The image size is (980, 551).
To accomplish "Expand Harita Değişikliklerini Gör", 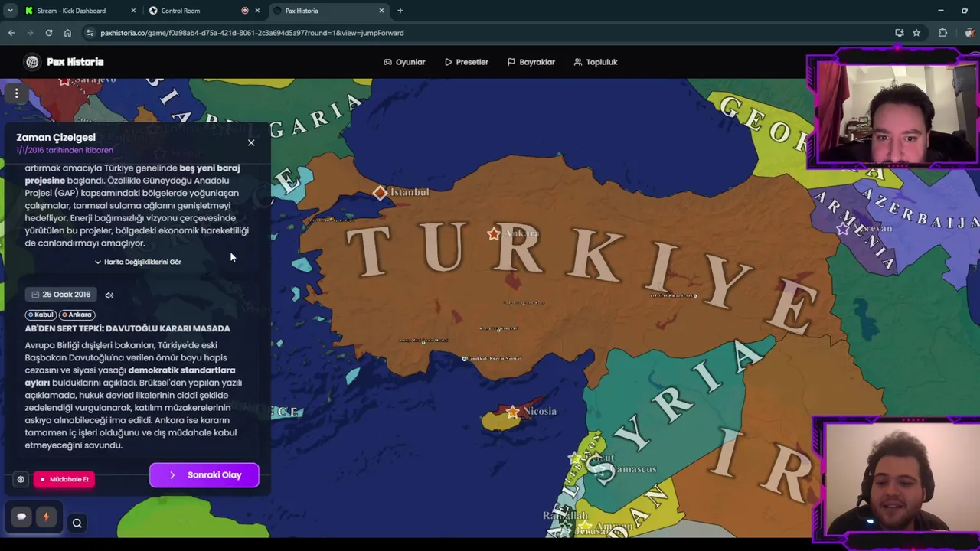I will point(138,262).
